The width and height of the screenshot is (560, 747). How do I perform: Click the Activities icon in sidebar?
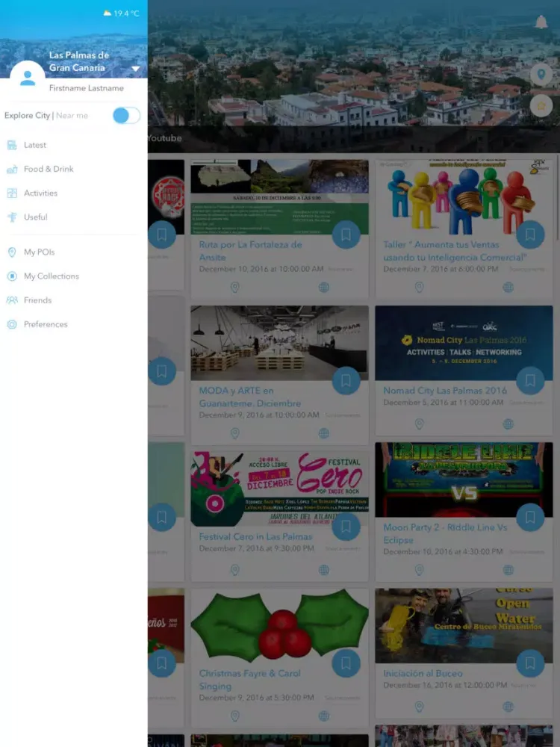pyautogui.click(x=12, y=193)
